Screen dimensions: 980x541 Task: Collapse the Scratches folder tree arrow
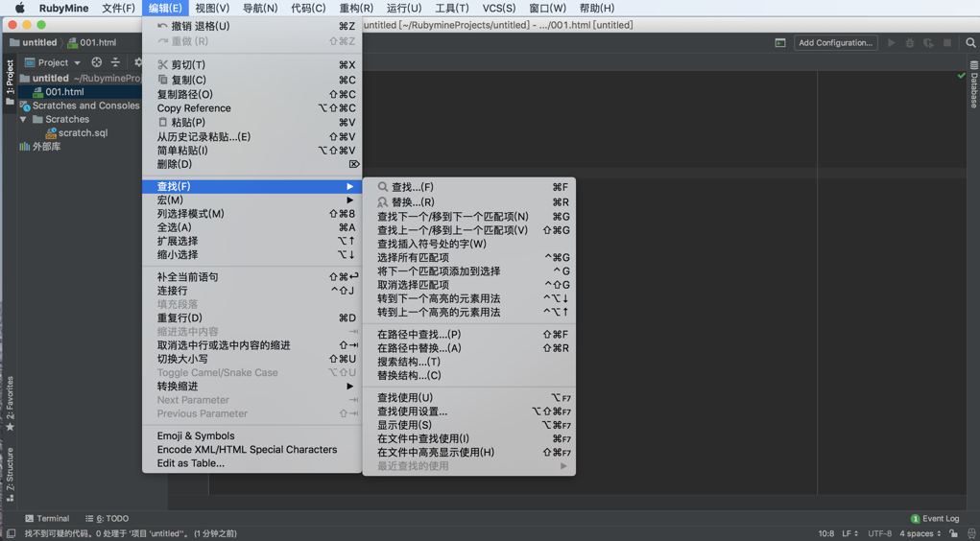tap(23, 119)
